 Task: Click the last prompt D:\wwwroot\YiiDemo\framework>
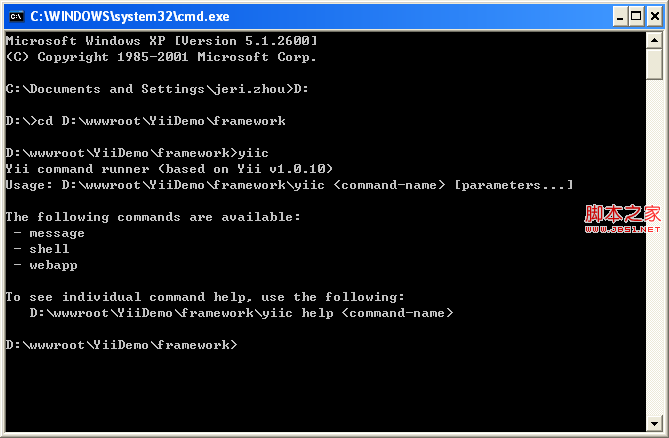[x=122, y=345]
